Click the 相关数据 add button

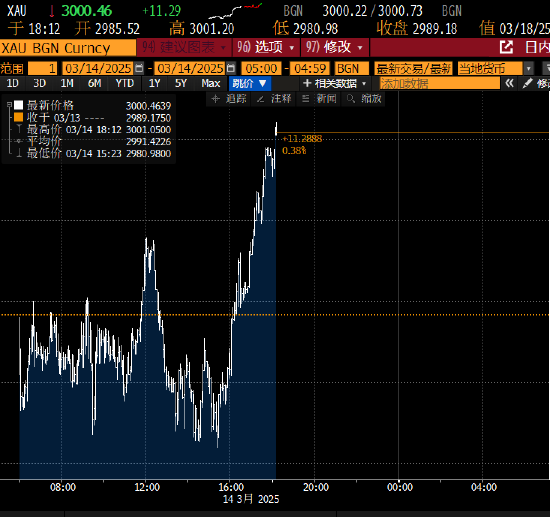tap(335, 83)
